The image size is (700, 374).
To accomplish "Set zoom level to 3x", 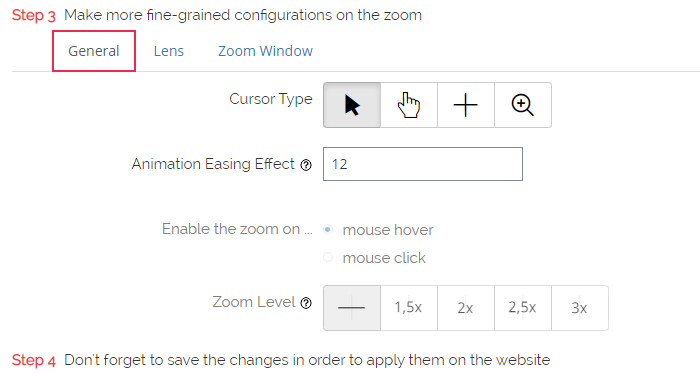I will [579, 308].
